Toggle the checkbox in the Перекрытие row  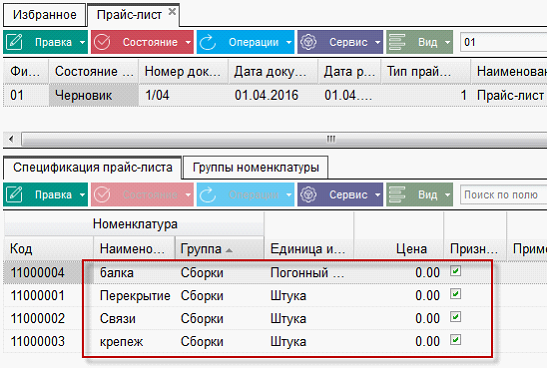pyautogui.click(x=456, y=294)
